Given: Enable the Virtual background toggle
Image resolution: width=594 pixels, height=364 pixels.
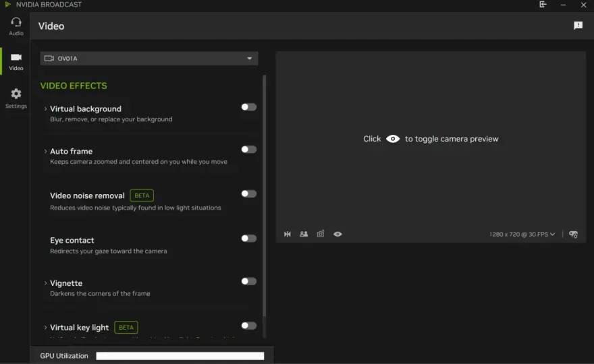Looking at the screenshot, I should coord(249,107).
